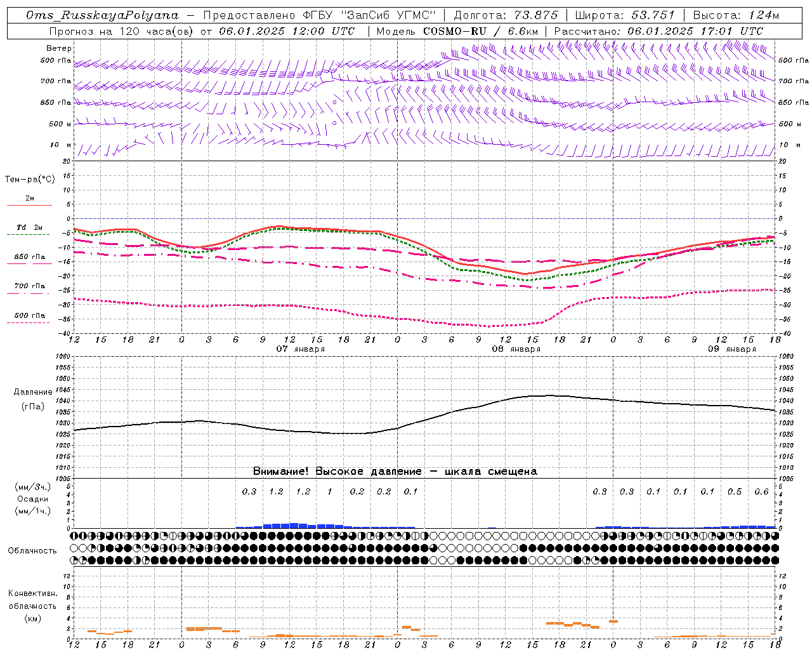This screenshot has height=650, width=812.
Task: Click the Ветер wind panel label
Action: [59, 48]
